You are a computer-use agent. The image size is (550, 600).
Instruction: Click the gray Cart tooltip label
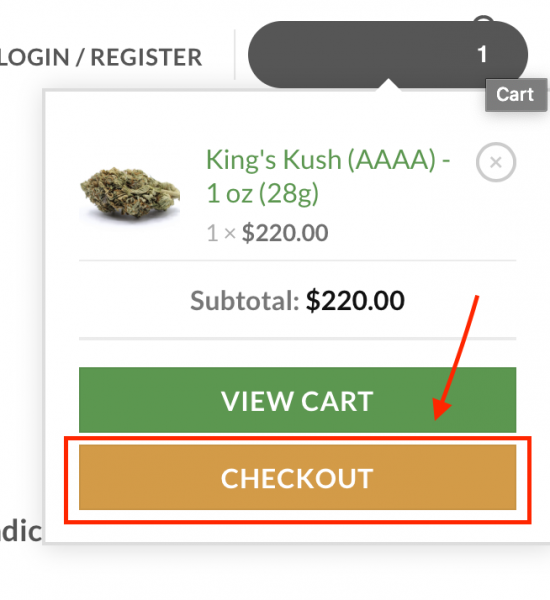click(x=516, y=95)
